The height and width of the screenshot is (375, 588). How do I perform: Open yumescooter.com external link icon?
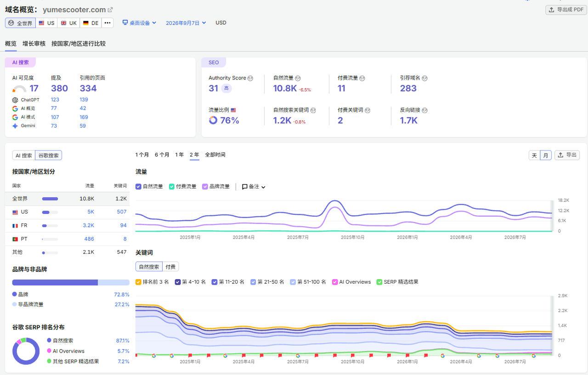pos(110,10)
